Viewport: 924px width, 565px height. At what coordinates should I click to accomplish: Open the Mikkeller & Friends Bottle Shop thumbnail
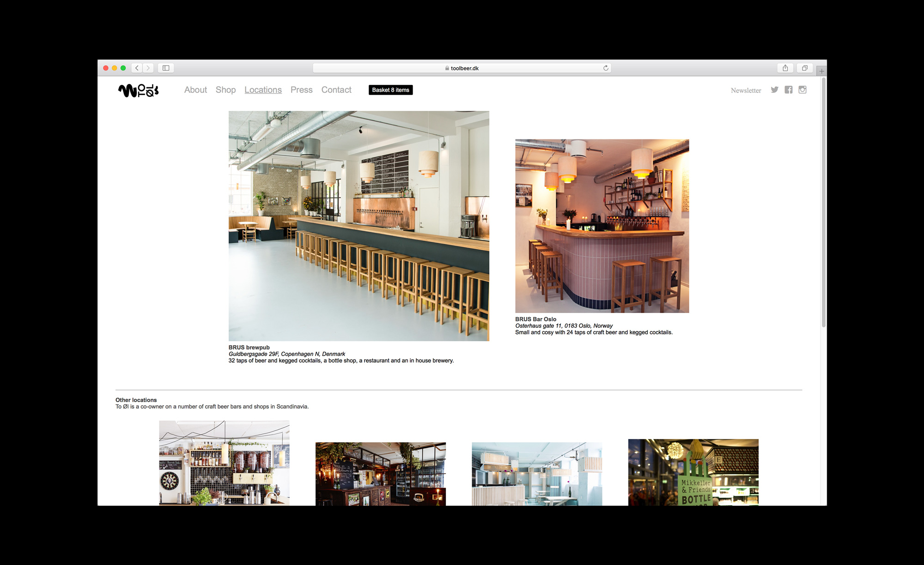coord(693,472)
